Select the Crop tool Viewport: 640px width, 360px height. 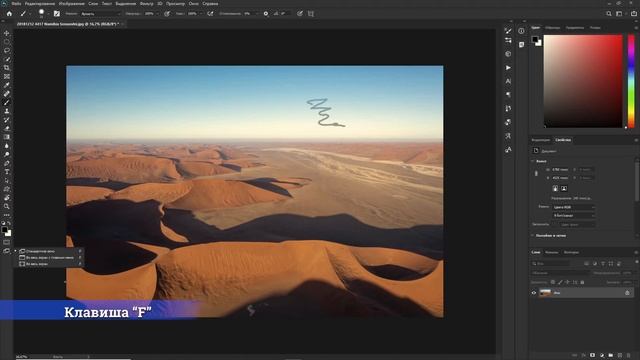click(x=7, y=68)
